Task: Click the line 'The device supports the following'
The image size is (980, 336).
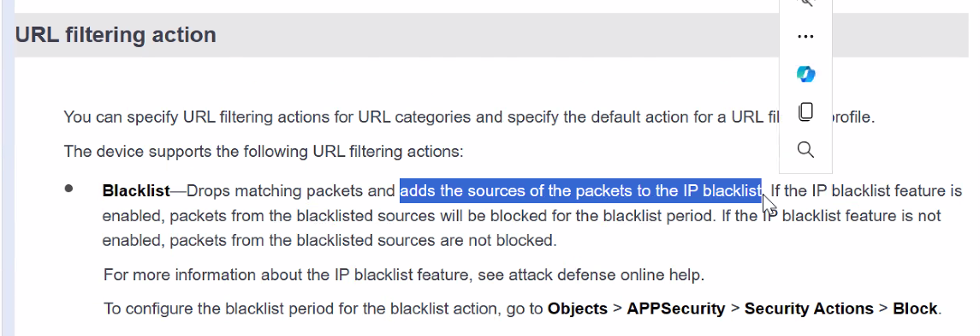Action: 263,152
